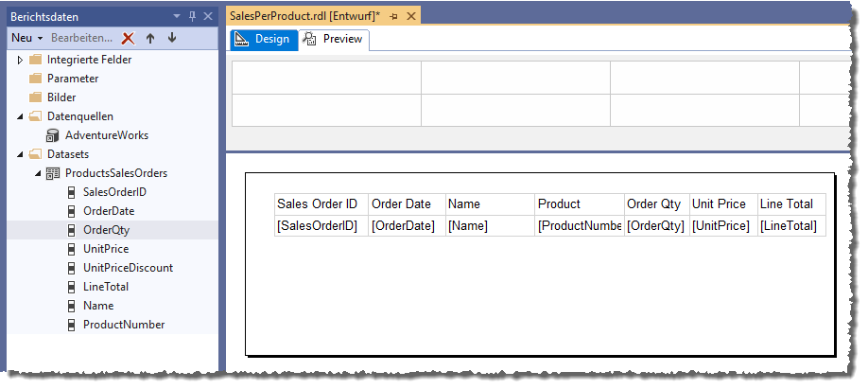This screenshot has height=389, width=868.
Task: Open the Neu dropdown menu
Action: pos(27,38)
